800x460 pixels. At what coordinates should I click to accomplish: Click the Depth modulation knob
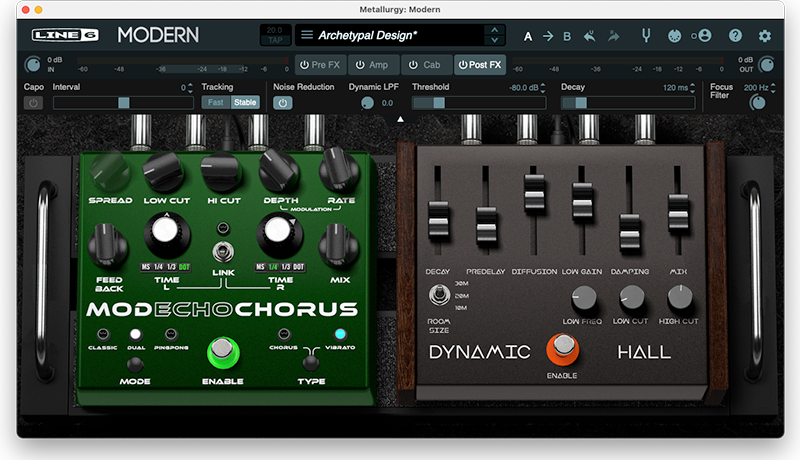pos(279,171)
